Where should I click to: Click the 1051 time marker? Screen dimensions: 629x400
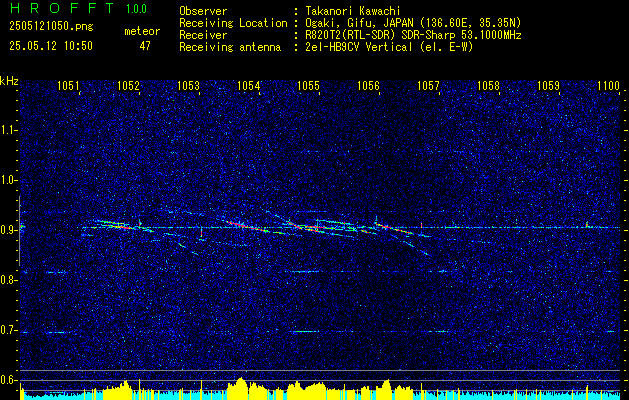click(68, 85)
